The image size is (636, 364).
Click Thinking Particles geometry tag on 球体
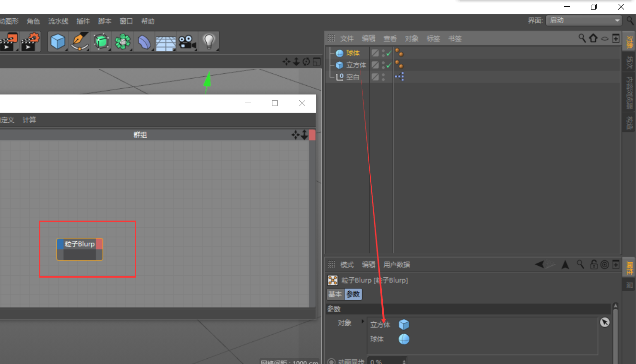click(x=399, y=53)
